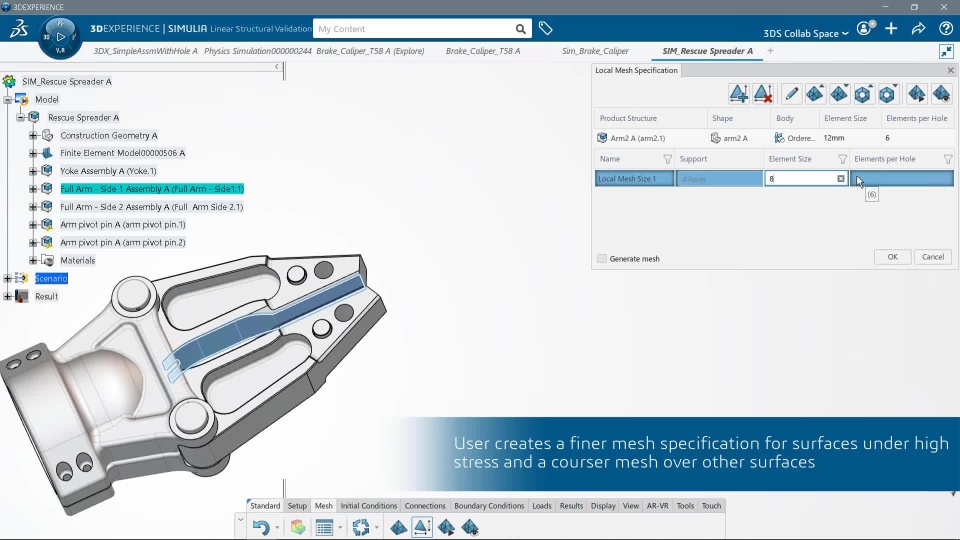
Task: Collapse the Rescue Spreader A node
Action: pos(20,117)
